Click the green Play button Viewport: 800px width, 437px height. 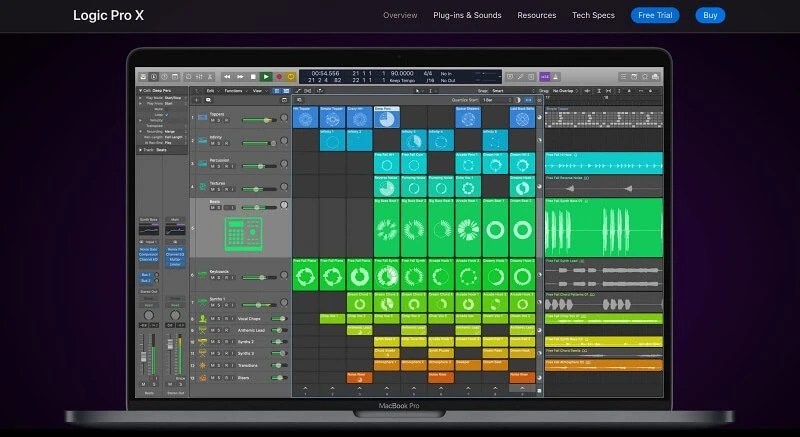click(x=265, y=76)
